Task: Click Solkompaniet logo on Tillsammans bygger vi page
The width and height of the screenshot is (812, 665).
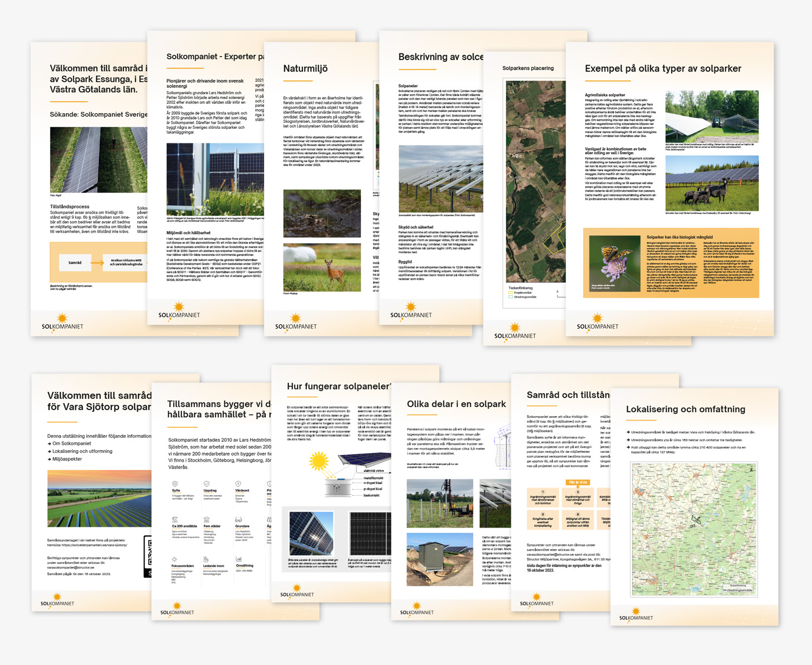Action: [177, 609]
